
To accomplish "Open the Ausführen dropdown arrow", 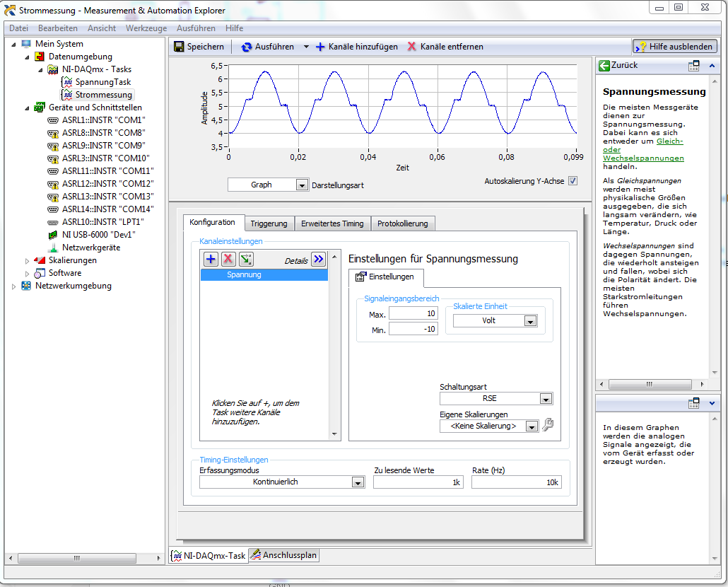I will (x=306, y=47).
